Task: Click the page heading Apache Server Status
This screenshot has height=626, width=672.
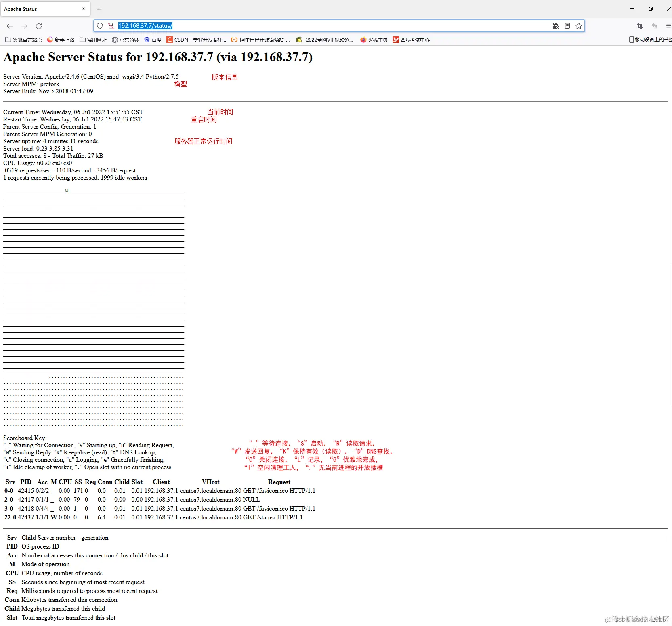Action: pyautogui.click(x=158, y=57)
